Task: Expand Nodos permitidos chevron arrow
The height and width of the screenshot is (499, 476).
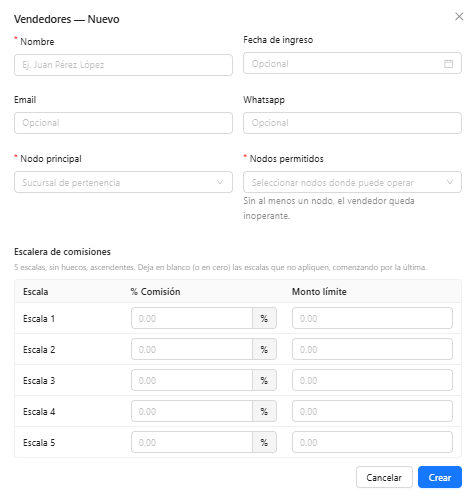Action: [x=450, y=182]
